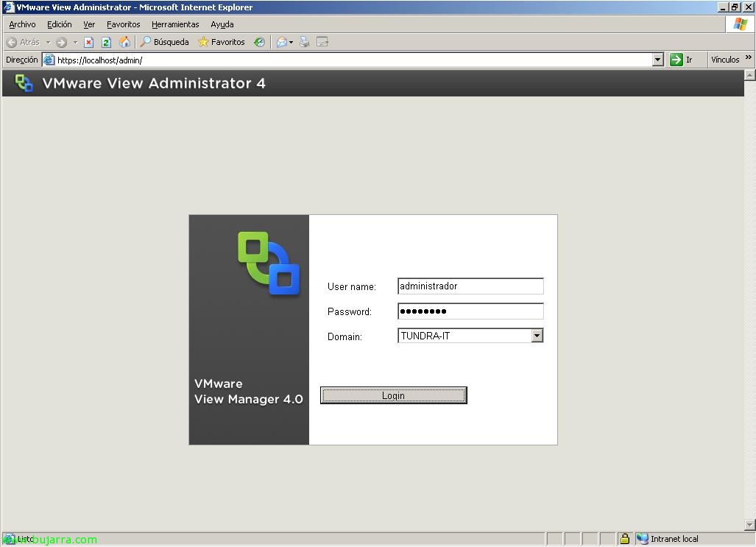
Task: Click the Atrás back arrow icon
Action: pos(12,43)
